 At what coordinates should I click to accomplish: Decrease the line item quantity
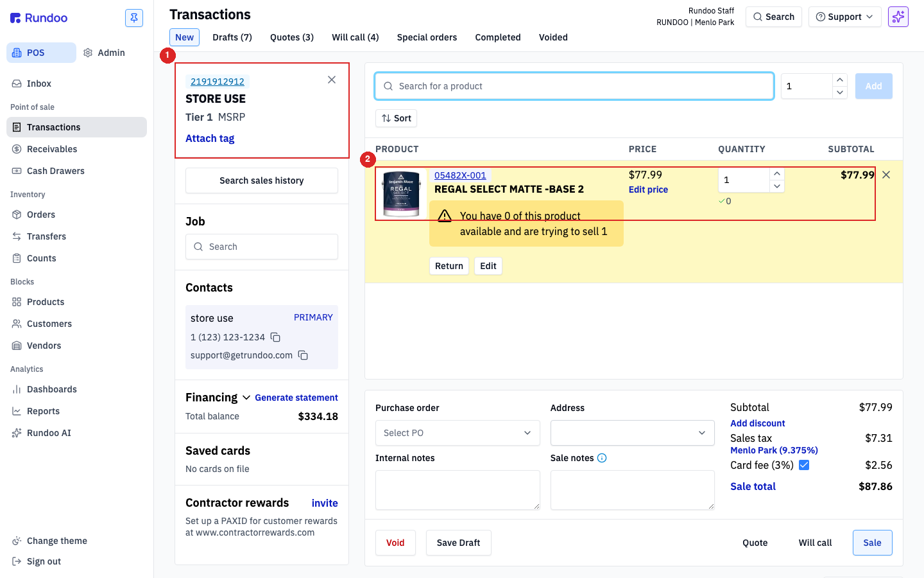(x=777, y=186)
